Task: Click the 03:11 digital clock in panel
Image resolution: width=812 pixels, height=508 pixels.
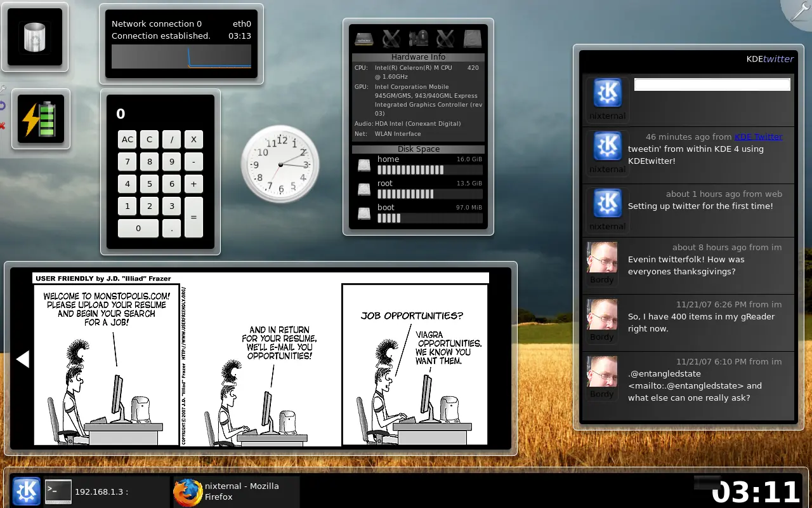Action: [x=756, y=492]
